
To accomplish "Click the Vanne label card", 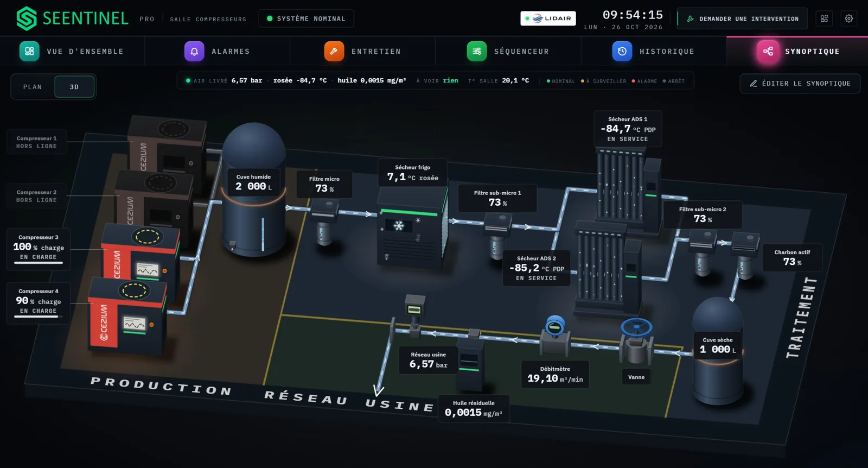I will click(x=636, y=377).
